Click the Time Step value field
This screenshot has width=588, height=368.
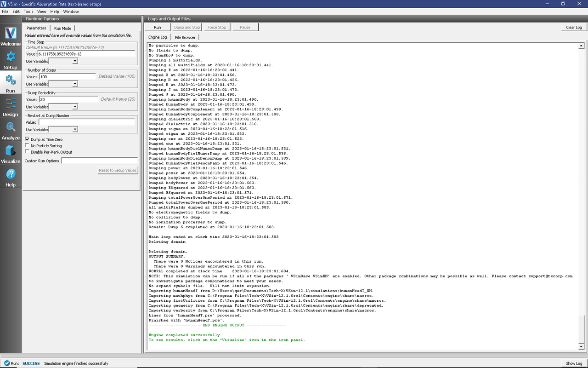pos(87,54)
